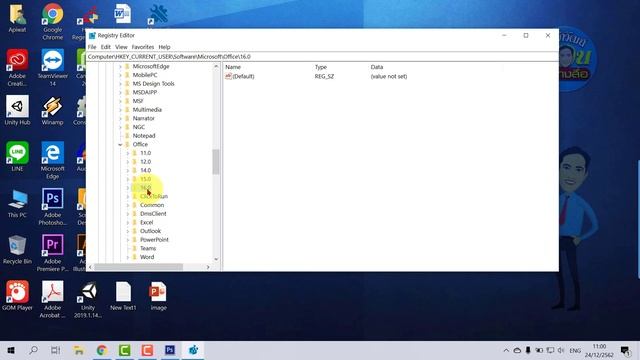Open Adobe Creative Cloud desktop icon
This screenshot has height=360, width=640.
(x=17, y=68)
